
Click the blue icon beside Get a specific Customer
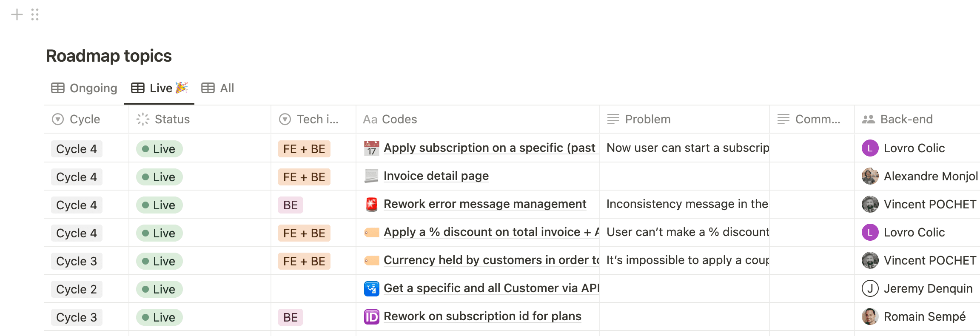pos(371,288)
